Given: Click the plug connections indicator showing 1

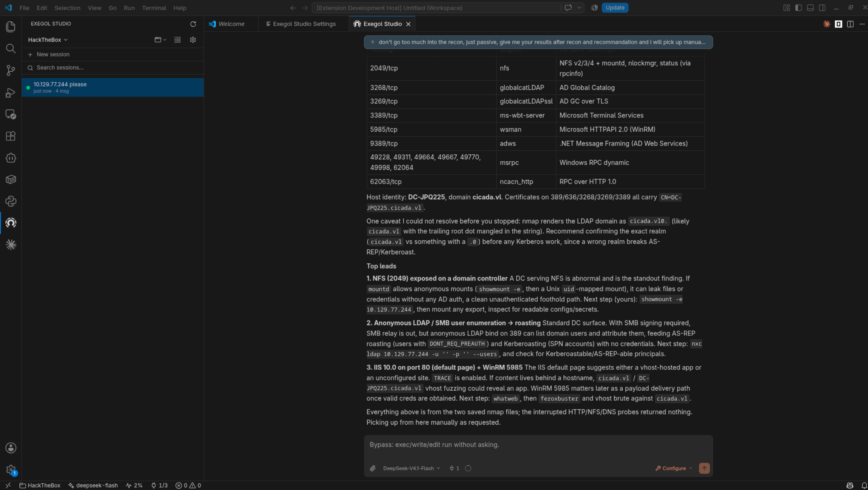Looking at the screenshot, I should tap(454, 468).
